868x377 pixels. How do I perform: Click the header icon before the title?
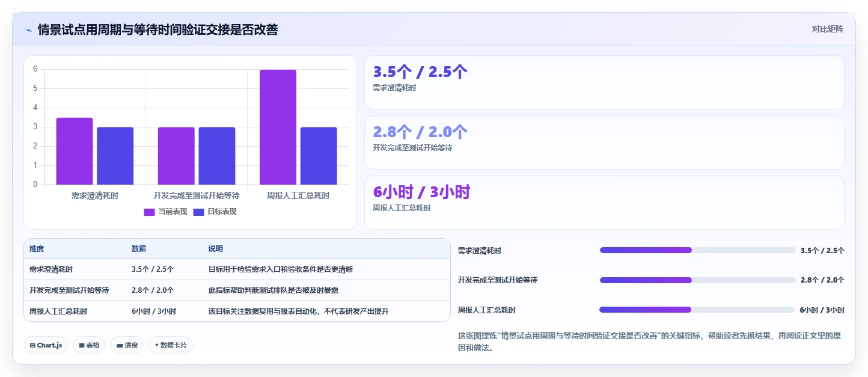click(x=29, y=30)
